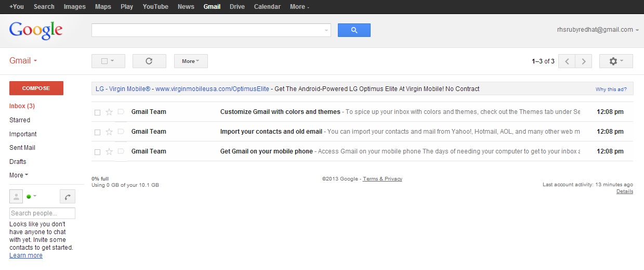Click the red Compose button

tap(36, 88)
